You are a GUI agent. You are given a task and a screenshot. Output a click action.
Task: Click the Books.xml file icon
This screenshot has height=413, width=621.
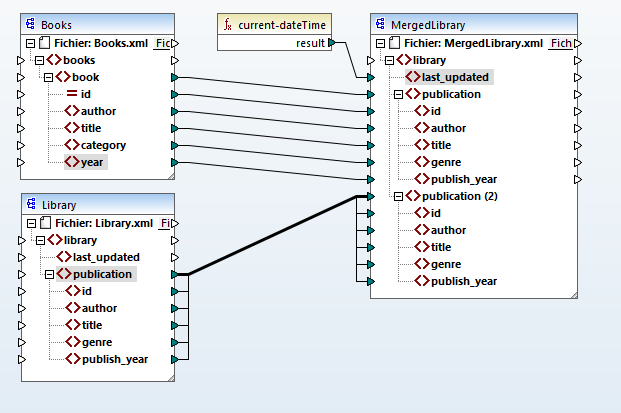45,43
